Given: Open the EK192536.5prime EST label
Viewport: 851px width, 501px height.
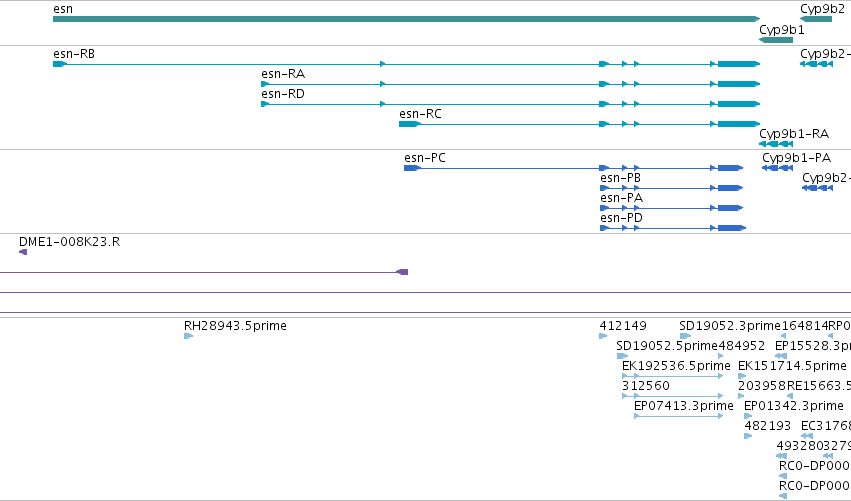Looking at the screenshot, I should pyautogui.click(x=676, y=366).
